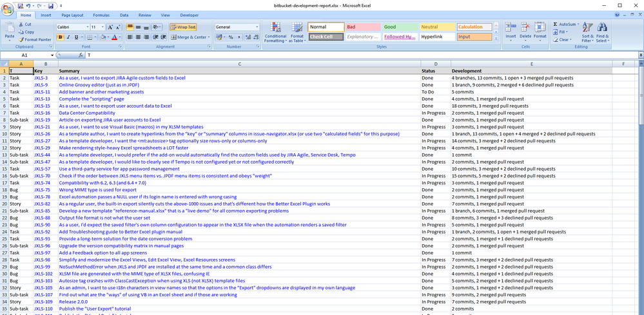Apply middle vertical alignment
Screen dimensions: 644x315
coord(138,27)
